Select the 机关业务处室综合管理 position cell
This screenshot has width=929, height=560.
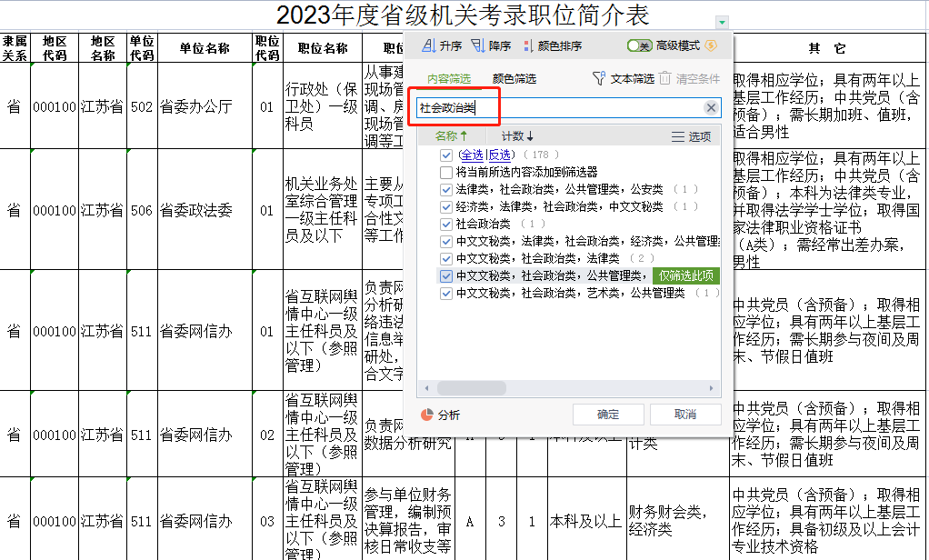pos(323,210)
